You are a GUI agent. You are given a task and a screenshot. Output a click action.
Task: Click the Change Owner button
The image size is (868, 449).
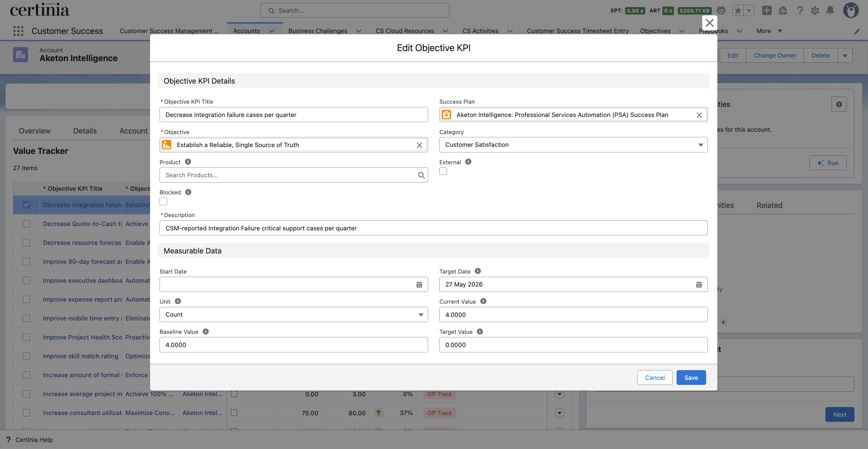click(775, 56)
